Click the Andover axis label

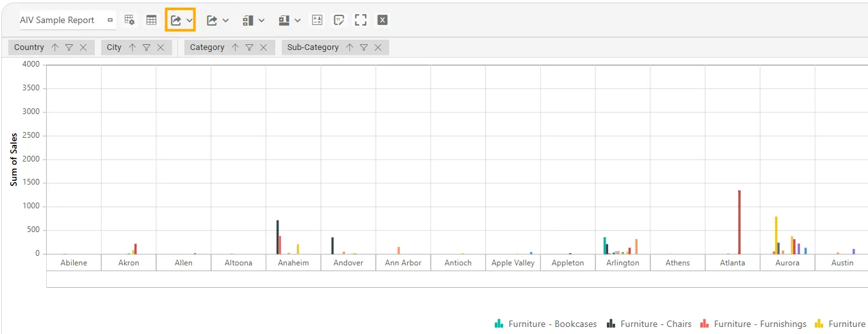coord(348,263)
